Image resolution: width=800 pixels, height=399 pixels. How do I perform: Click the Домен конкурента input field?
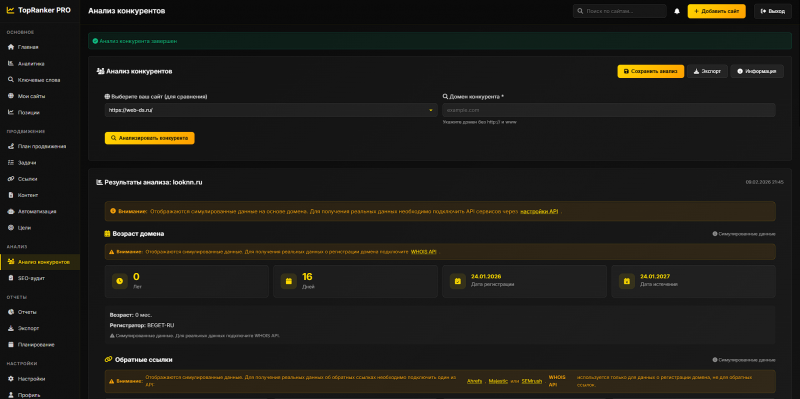pyautogui.click(x=609, y=110)
